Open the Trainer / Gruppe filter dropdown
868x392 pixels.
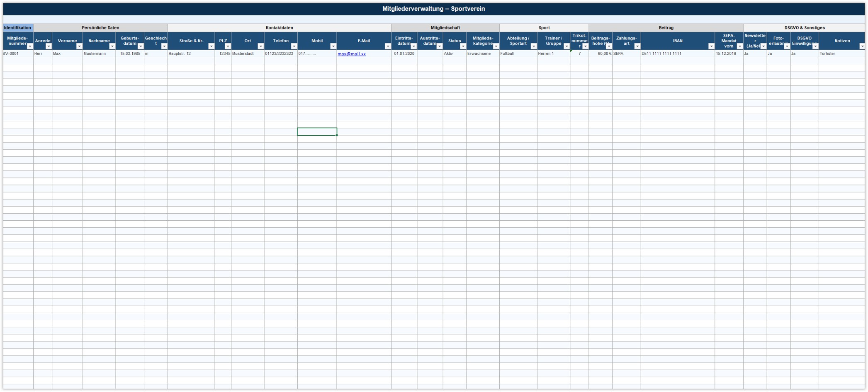pyautogui.click(x=567, y=46)
